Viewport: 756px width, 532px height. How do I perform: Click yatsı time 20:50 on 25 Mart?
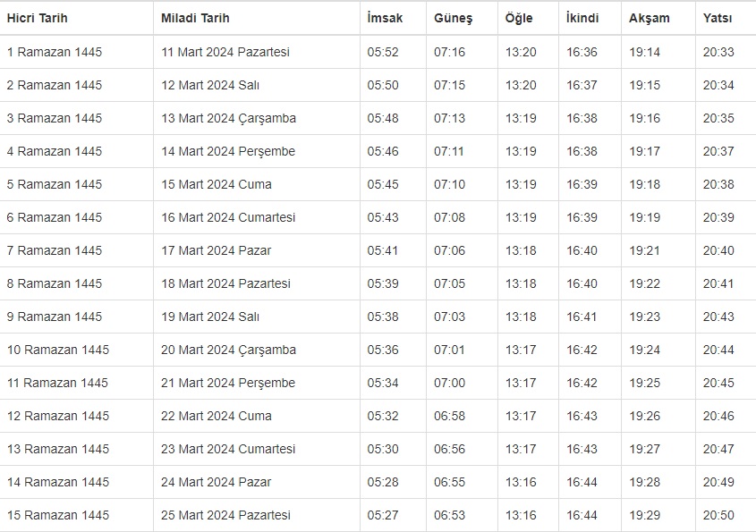coord(718,515)
